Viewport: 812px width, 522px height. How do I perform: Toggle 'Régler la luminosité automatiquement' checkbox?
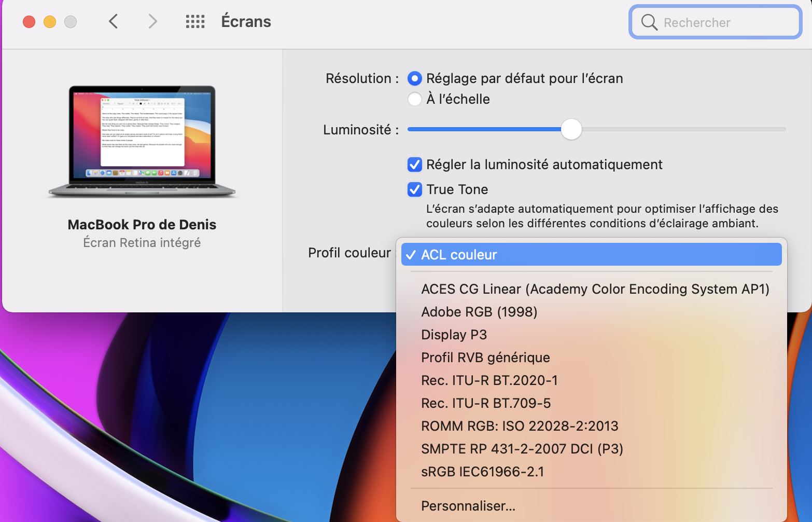tap(415, 164)
